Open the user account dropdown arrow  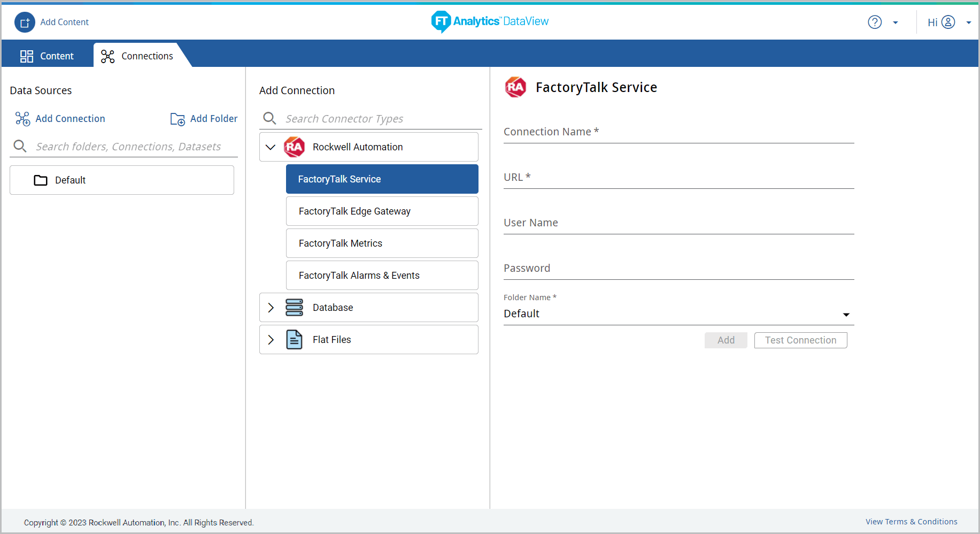click(x=969, y=22)
